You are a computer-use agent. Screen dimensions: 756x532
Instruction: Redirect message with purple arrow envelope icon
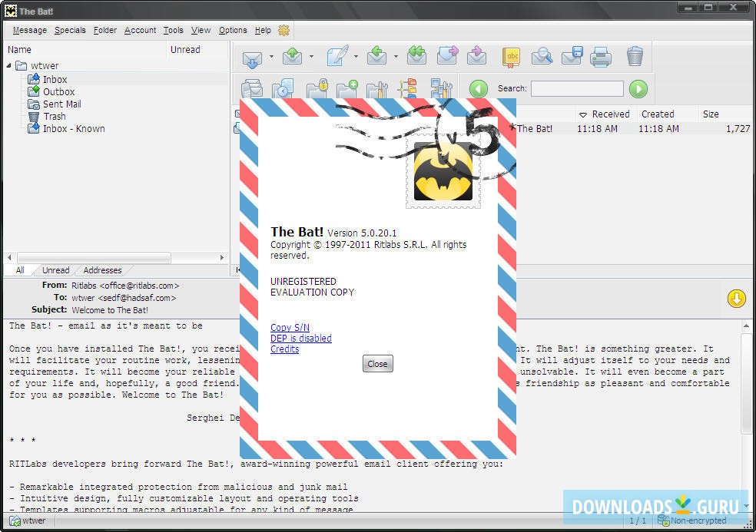click(x=477, y=56)
